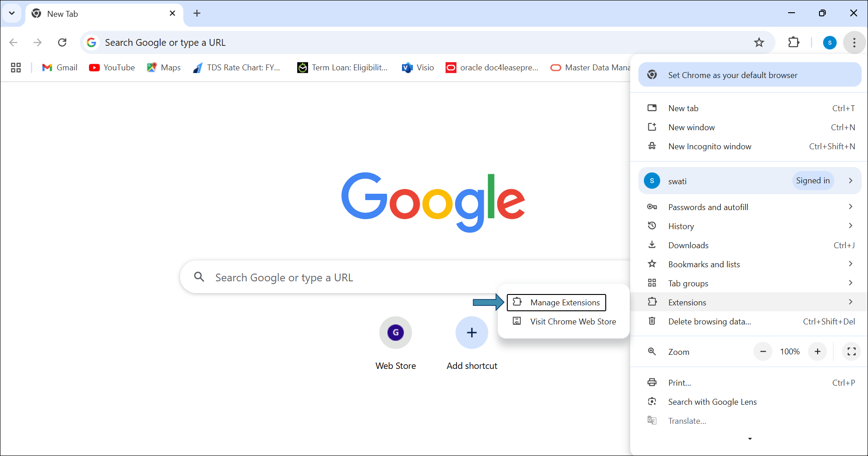Reload the current page

tap(62, 42)
